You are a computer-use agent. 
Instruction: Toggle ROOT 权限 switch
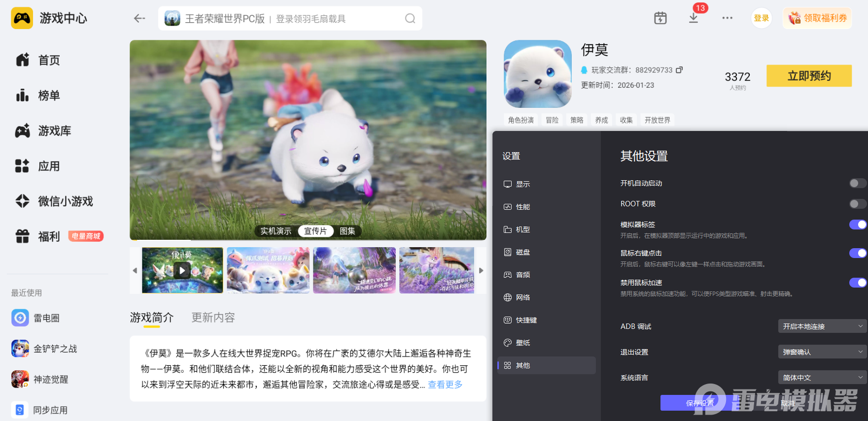click(x=858, y=204)
